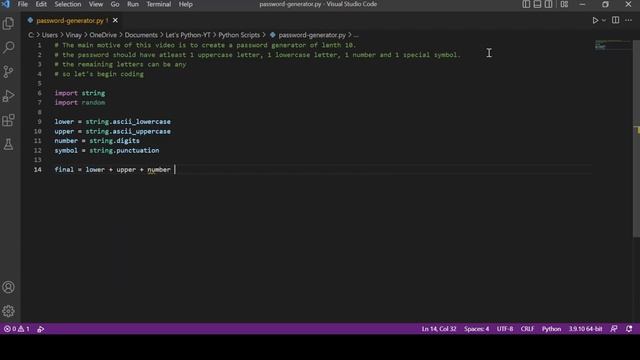
Task: Open the Manage gear settings
Action: pos(9,311)
